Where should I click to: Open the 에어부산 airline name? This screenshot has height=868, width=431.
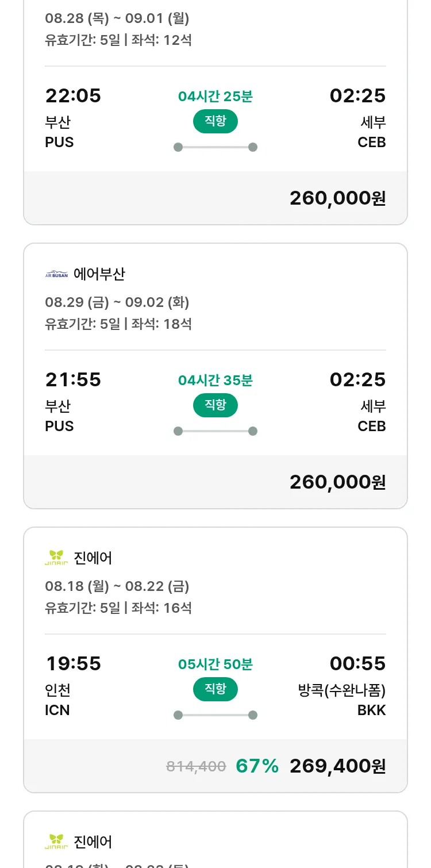click(99, 274)
